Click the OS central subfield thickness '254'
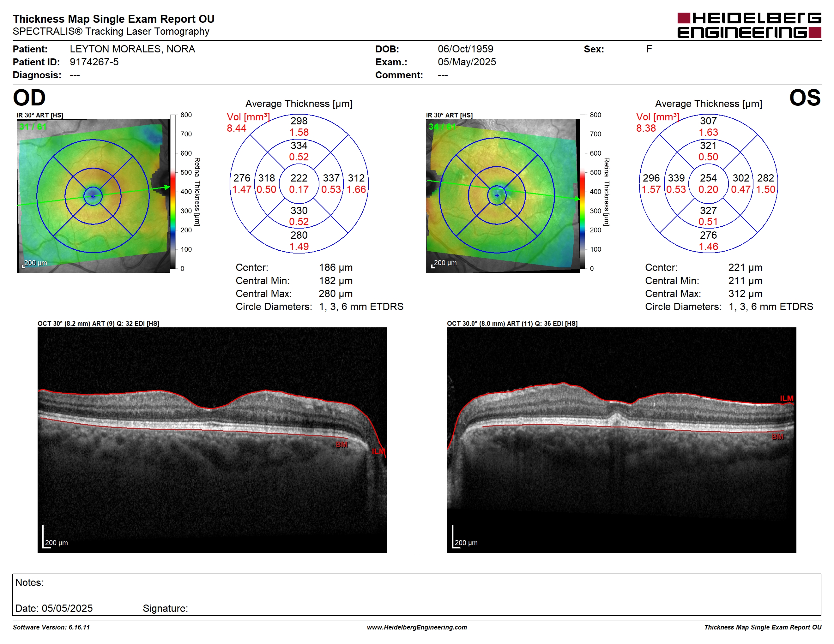This screenshot has width=834, height=644. pos(708,178)
